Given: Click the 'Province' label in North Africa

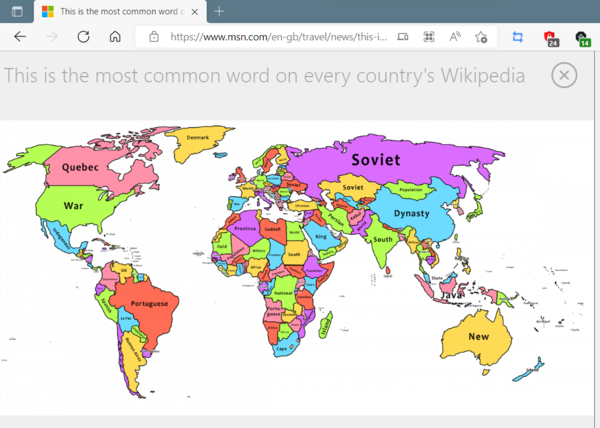Looking at the screenshot, I should pos(245,228).
